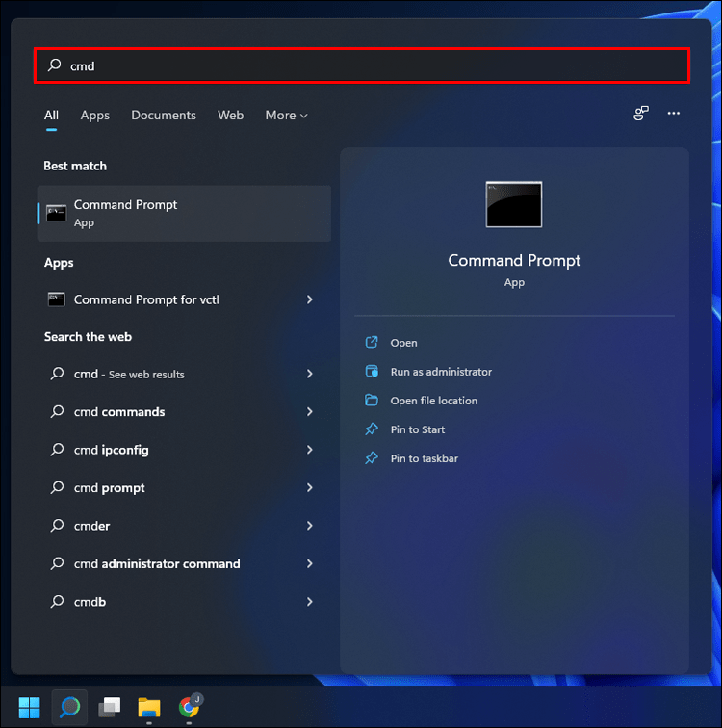Open cmd - See web results
The image size is (722, 728).
coord(184,374)
